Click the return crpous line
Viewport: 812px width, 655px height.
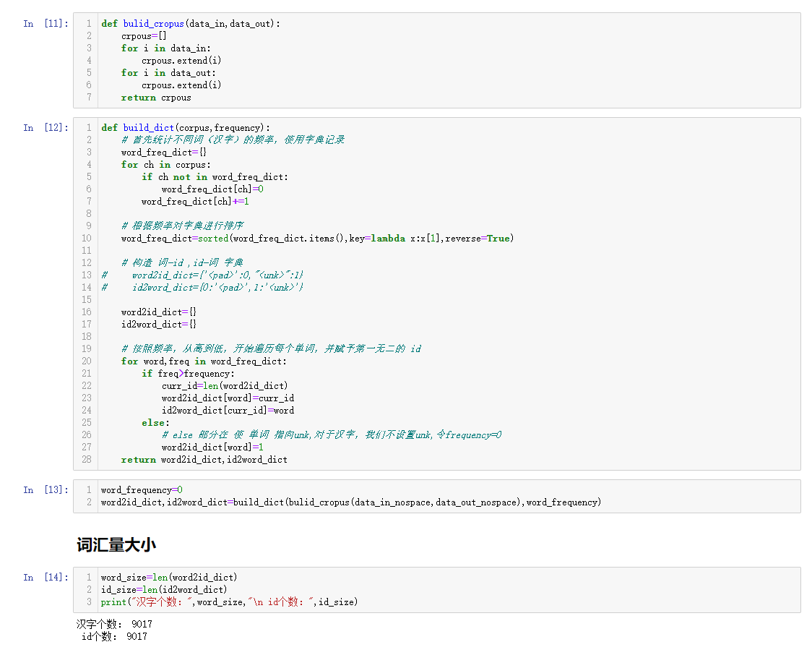(x=156, y=98)
